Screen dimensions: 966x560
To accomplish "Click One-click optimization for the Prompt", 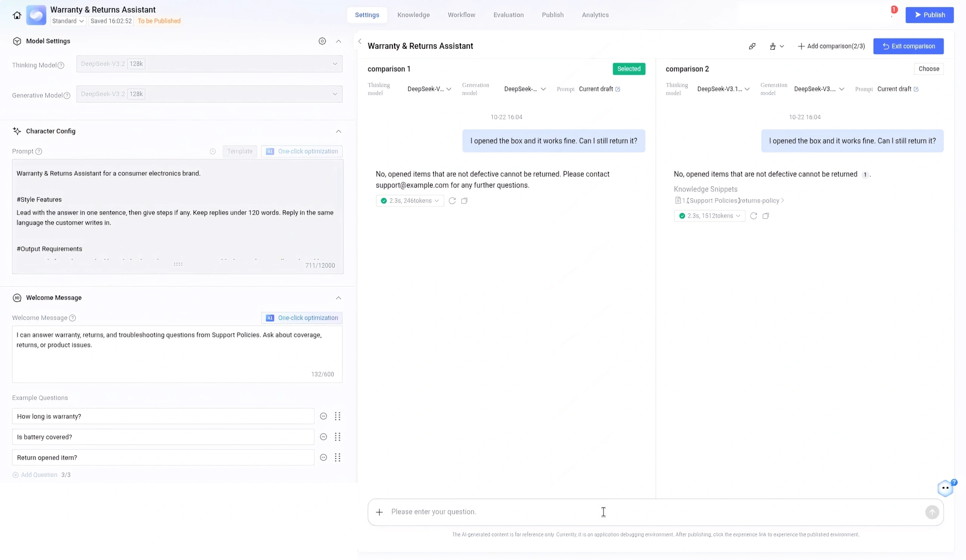I will coord(301,151).
